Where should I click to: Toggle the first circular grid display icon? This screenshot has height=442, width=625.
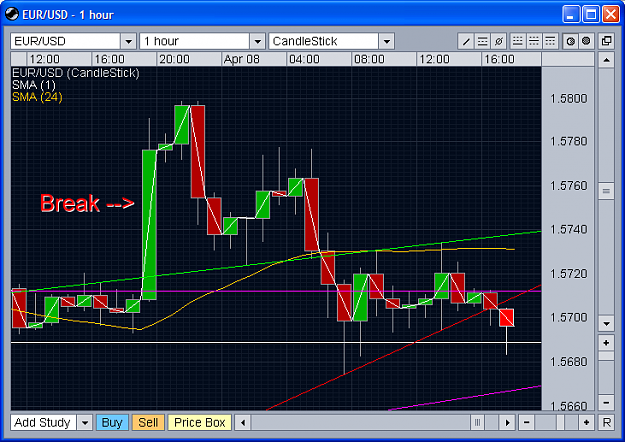tap(570, 41)
